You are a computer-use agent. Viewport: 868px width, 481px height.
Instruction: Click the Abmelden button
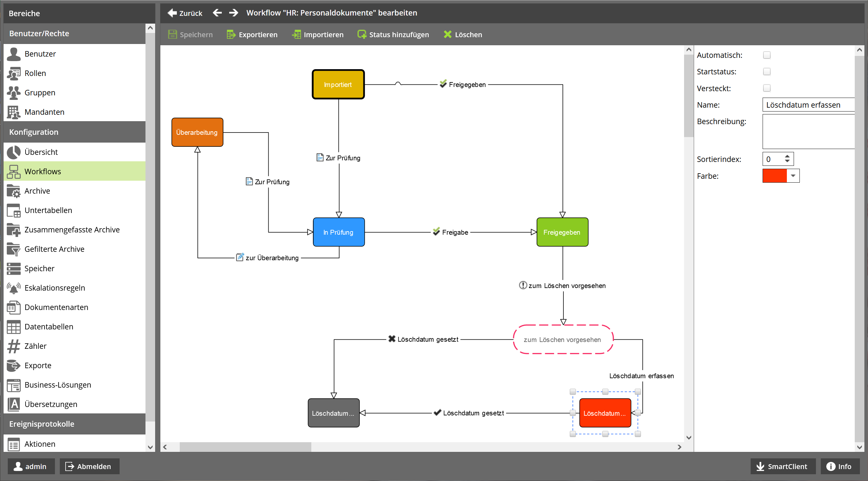(89, 466)
